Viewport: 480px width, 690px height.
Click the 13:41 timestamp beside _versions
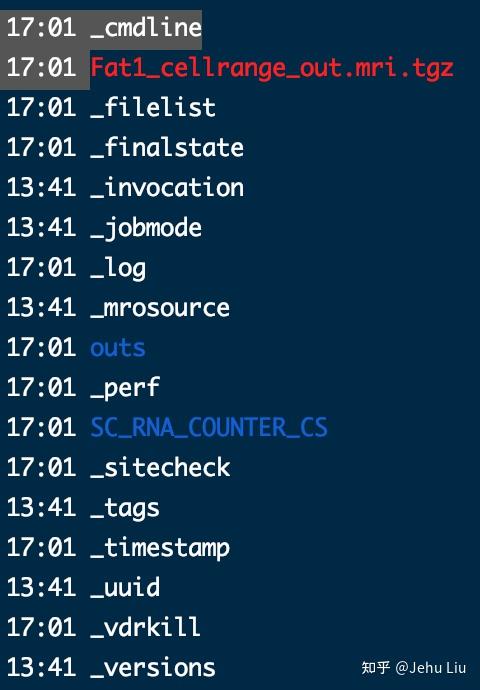[x=41, y=668]
